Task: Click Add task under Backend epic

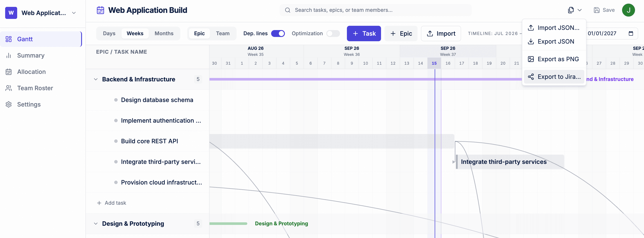Action: (111, 203)
